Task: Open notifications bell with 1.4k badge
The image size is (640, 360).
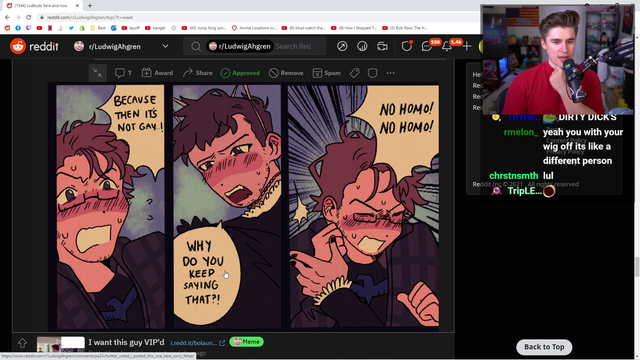Action: point(447,46)
